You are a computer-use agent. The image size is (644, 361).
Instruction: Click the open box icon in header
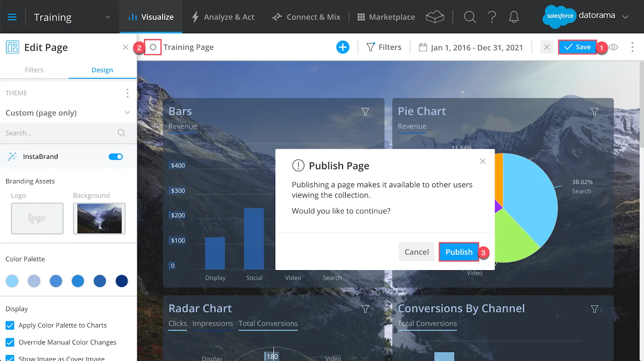(435, 17)
